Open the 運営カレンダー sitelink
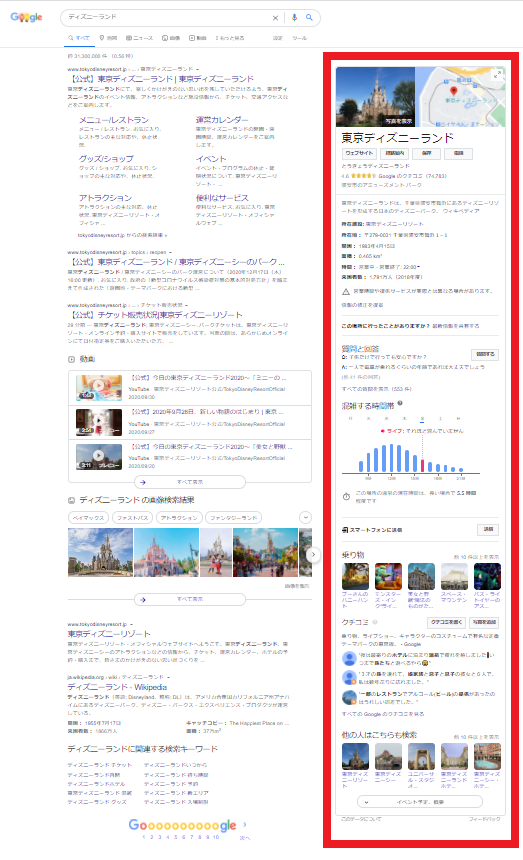The height and width of the screenshot is (860, 523). [x=222, y=120]
